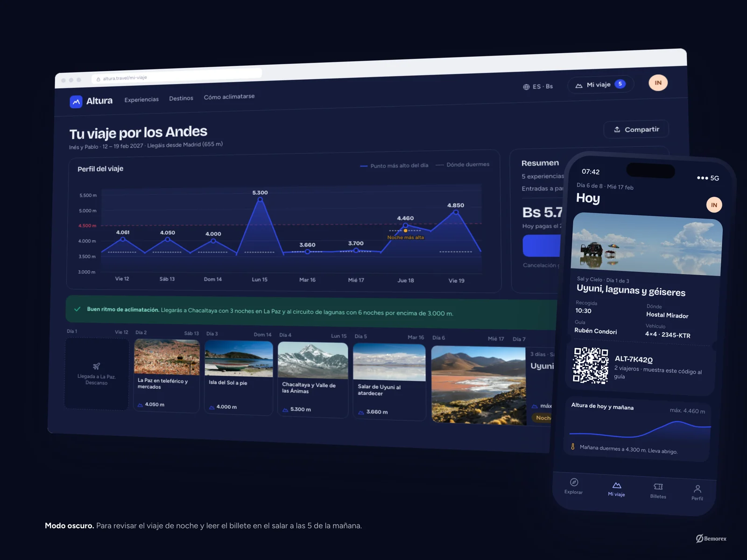
Task: Click the Dónde duermes legend entry
Action: [x=463, y=165]
